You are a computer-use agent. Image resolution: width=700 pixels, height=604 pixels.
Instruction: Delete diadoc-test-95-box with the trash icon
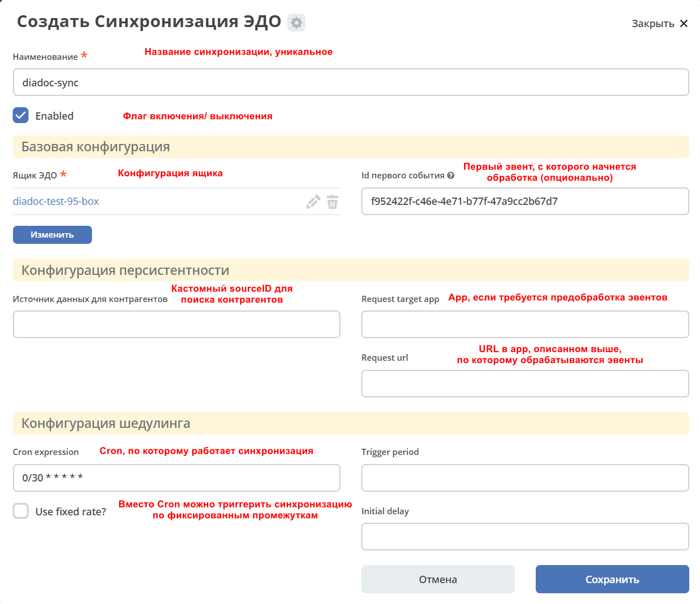pos(333,202)
